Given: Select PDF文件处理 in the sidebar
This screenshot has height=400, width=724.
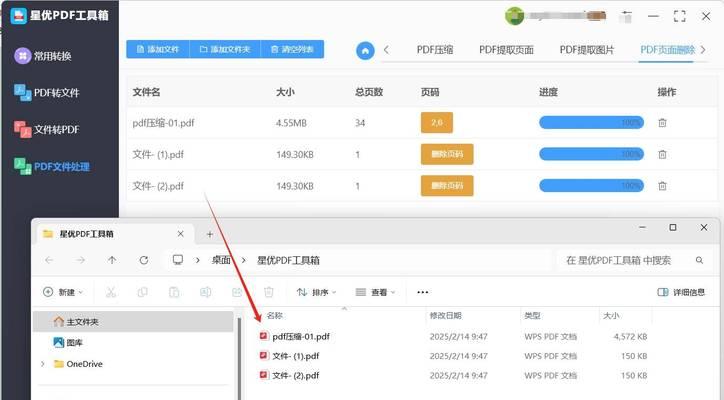Looking at the screenshot, I should click(52, 166).
